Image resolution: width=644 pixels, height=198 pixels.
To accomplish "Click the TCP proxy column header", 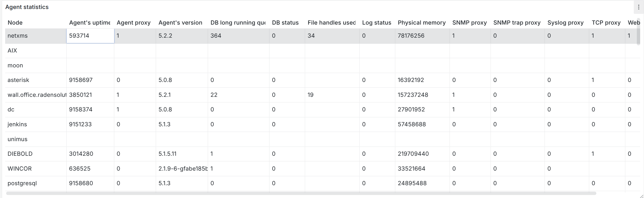I will click(x=606, y=23).
